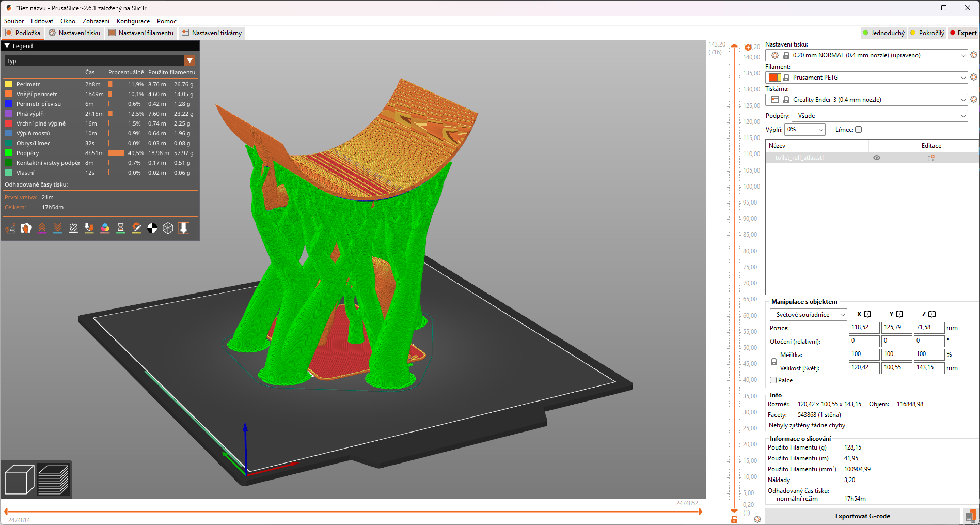Toggle Shells cube icon in legend
Image resolution: width=980 pixels, height=525 pixels.
[168, 228]
